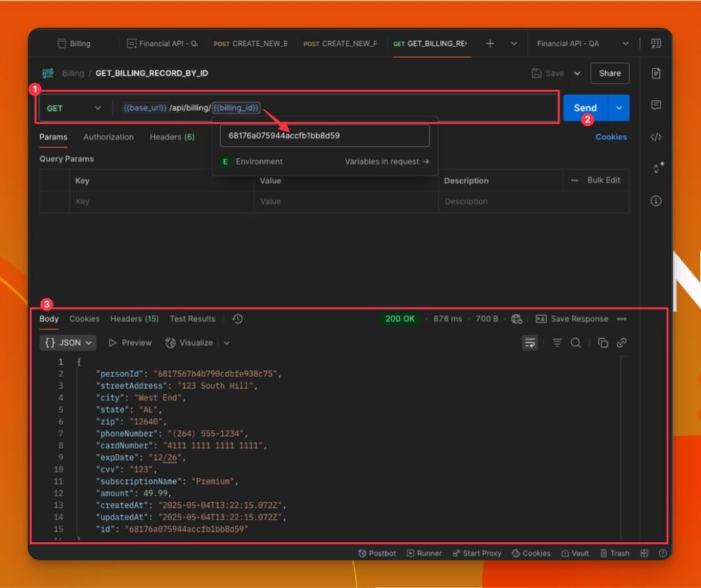Toggle line wrap icon
Viewport: 701px width, 588px height.
click(530, 343)
